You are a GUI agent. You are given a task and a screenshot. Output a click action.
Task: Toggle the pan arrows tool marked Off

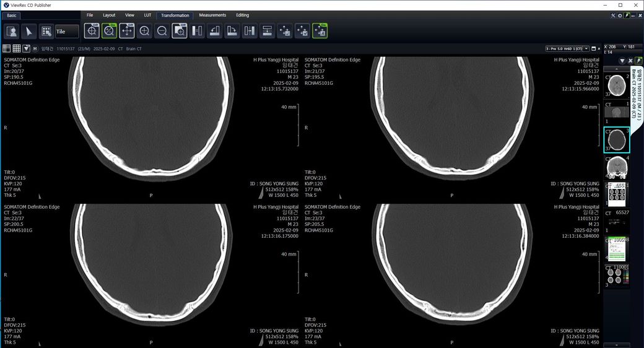pos(127,31)
